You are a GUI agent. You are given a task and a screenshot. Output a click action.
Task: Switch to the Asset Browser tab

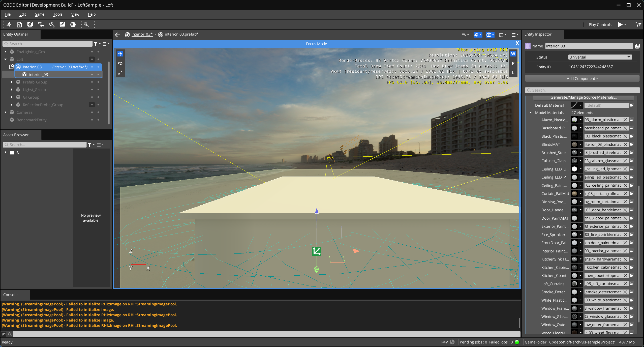pyautogui.click(x=16, y=135)
